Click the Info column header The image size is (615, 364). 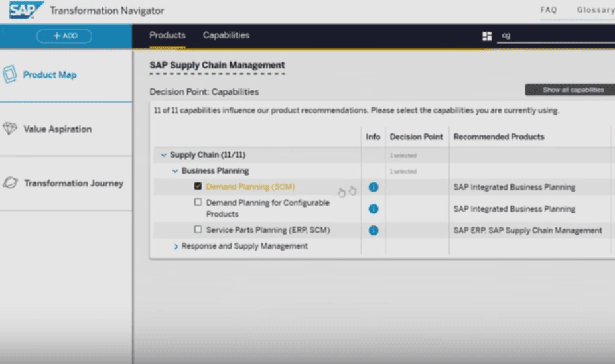click(373, 137)
